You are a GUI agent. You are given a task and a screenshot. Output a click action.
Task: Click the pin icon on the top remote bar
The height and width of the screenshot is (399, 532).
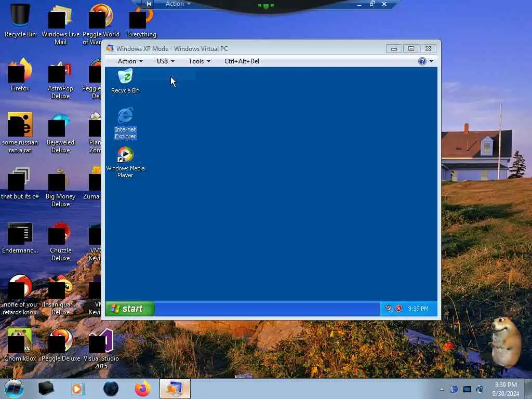148,4
